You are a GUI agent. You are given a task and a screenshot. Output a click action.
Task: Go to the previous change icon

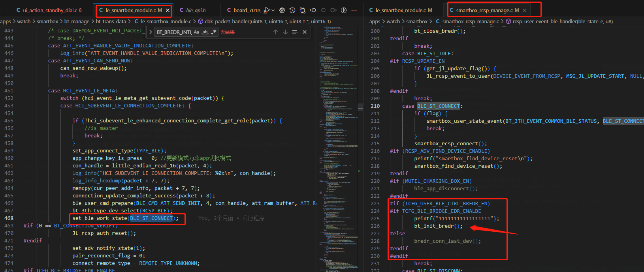click(x=313, y=10)
